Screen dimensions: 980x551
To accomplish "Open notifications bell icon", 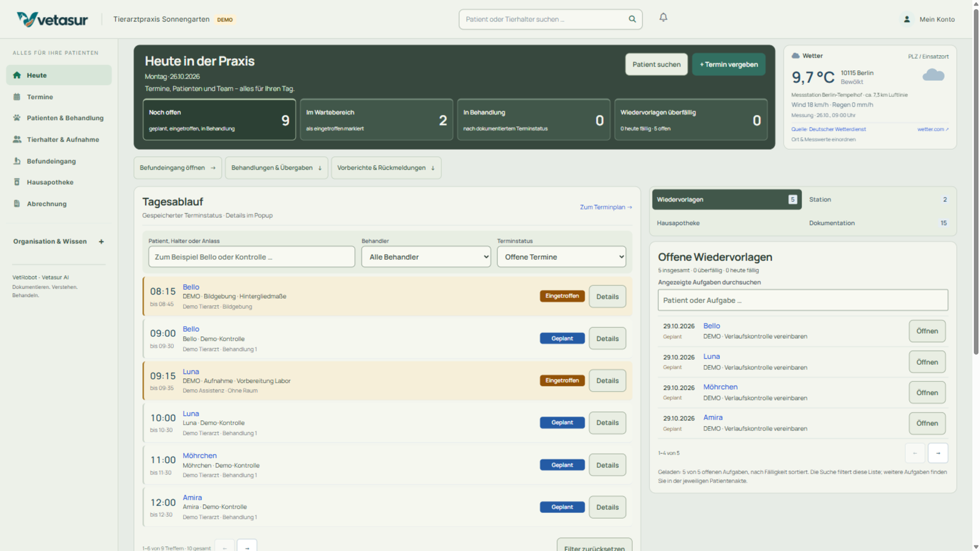I will tap(663, 18).
